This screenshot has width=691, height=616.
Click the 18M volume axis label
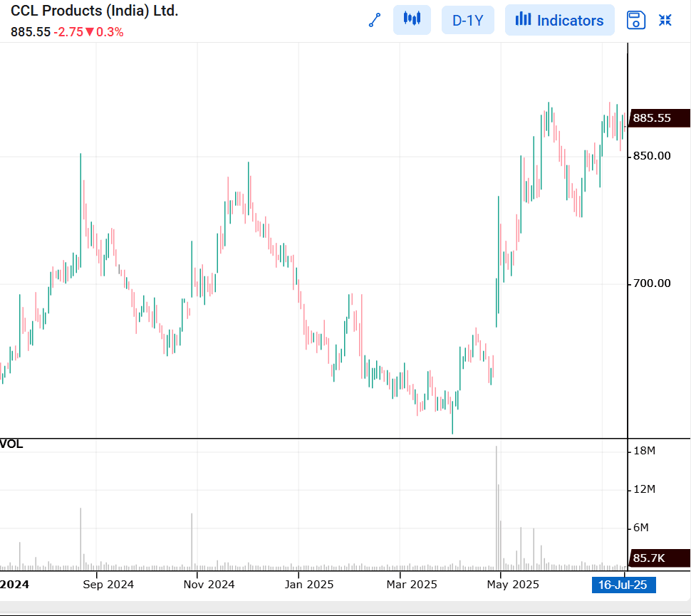pos(644,451)
